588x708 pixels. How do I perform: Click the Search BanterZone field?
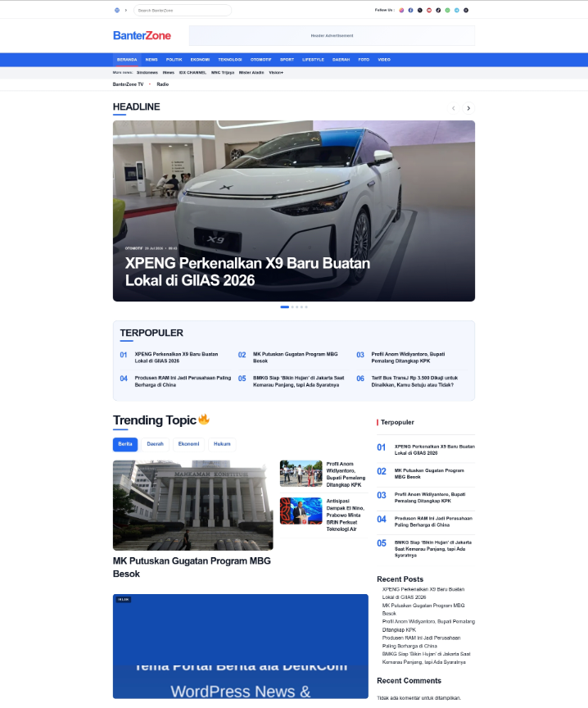click(x=183, y=10)
